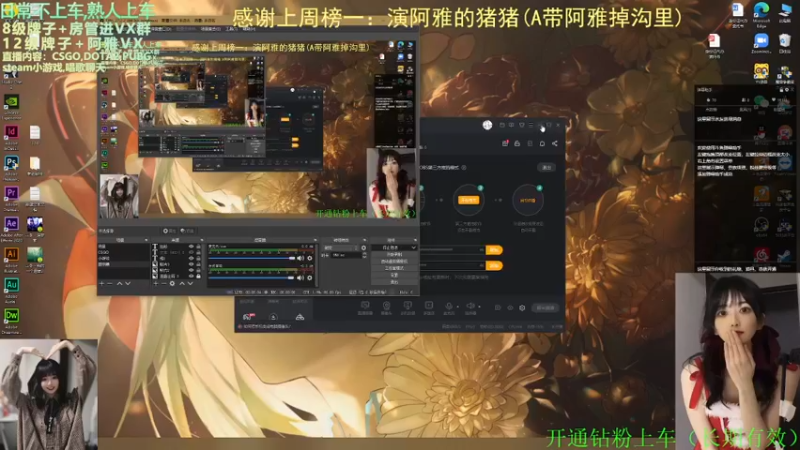Remove the selected scene with the minus icon in OBS
800x450 pixels.
(110, 284)
